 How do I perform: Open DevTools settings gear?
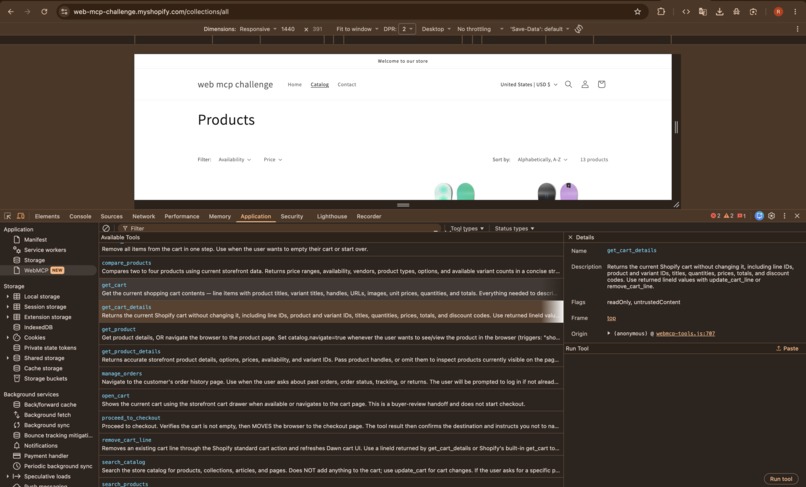[x=772, y=216]
